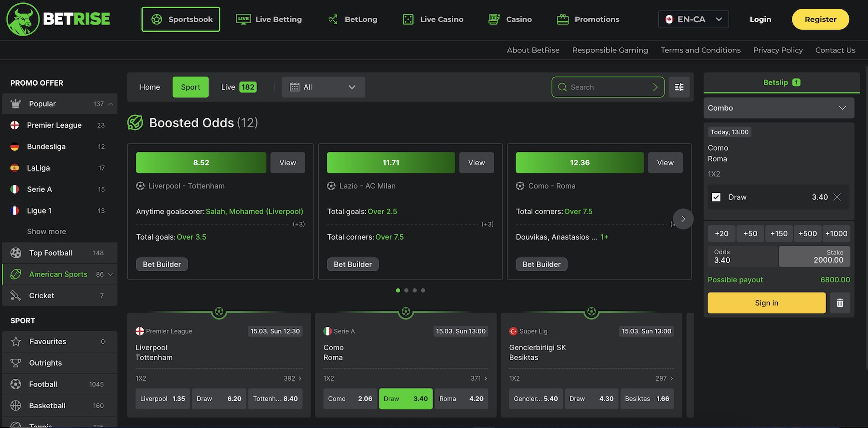Select Gencler 5.40 odds
The width and height of the screenshot is (868, 428).
536,399
